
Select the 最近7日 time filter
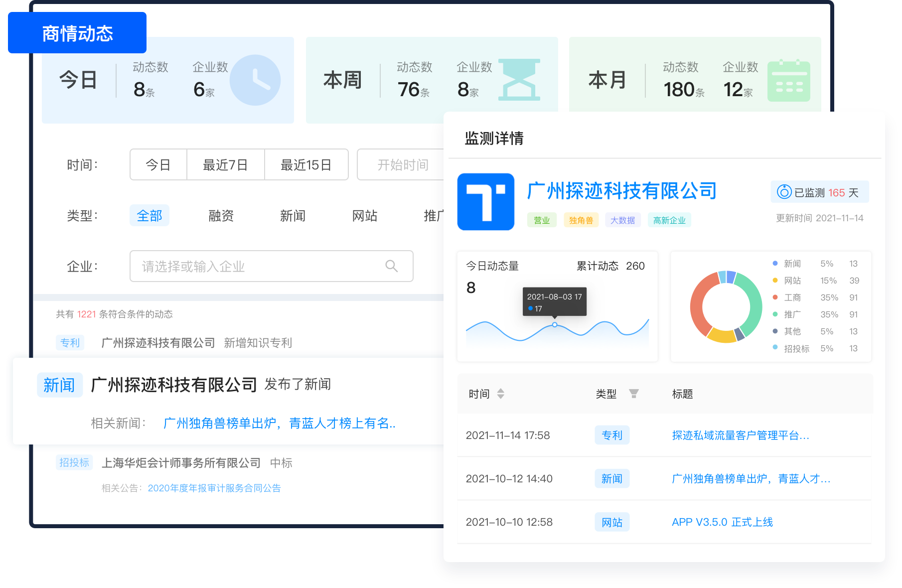(226, 164)
